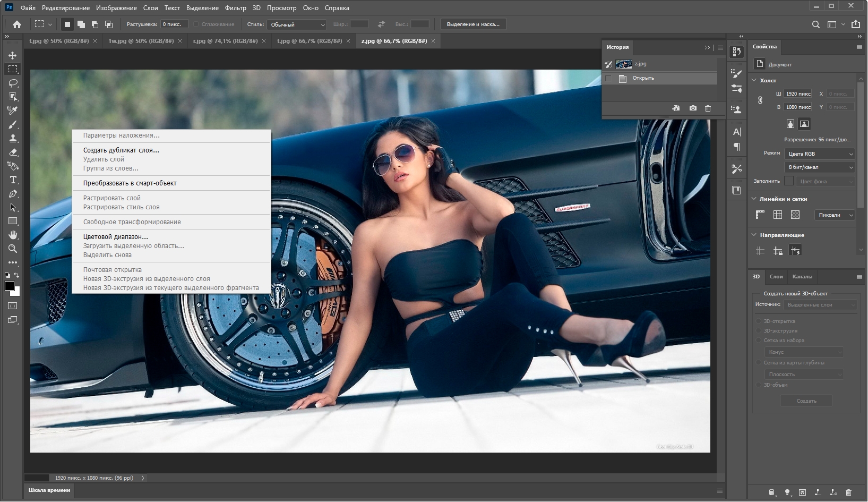Screen dimensions: 868x502
Task: Create new snapshot in History panel
Action: 693,108
